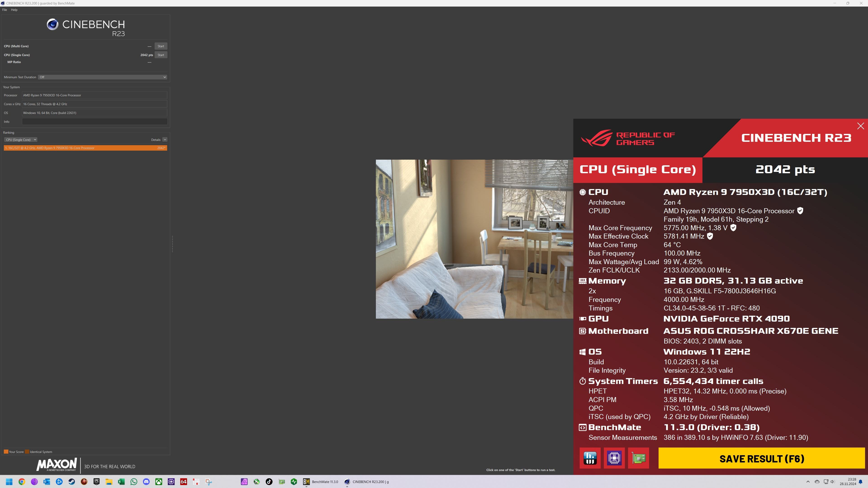Open the File menu

(x=4, y=10)
